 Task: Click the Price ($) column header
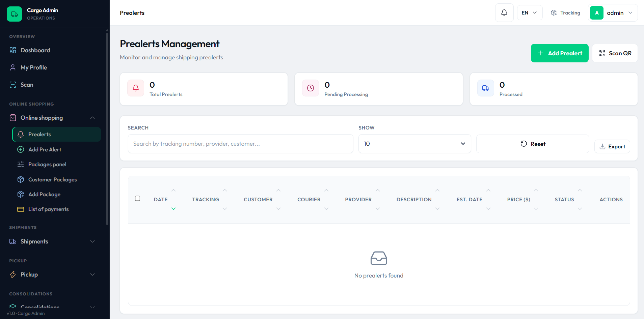518,200
